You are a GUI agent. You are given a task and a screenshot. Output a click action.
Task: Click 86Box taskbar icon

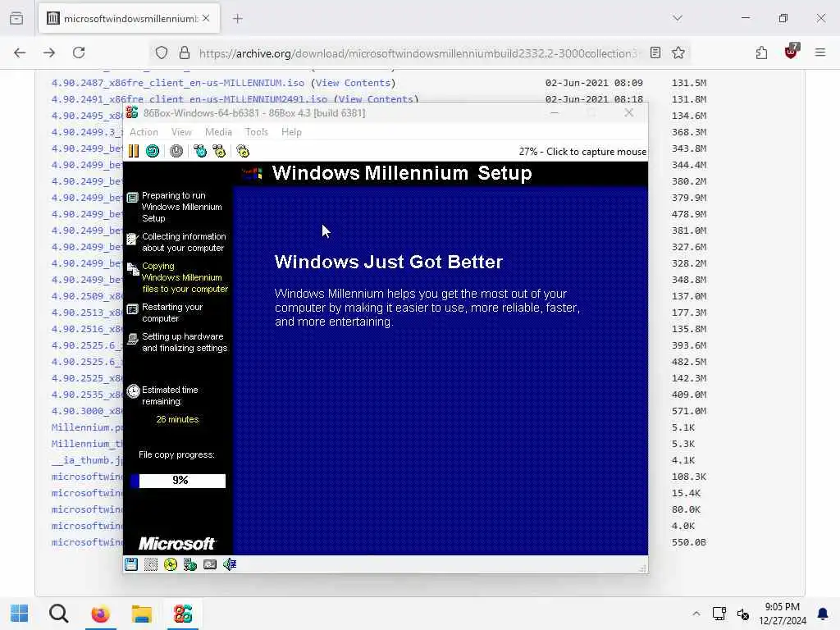point(183,614)
